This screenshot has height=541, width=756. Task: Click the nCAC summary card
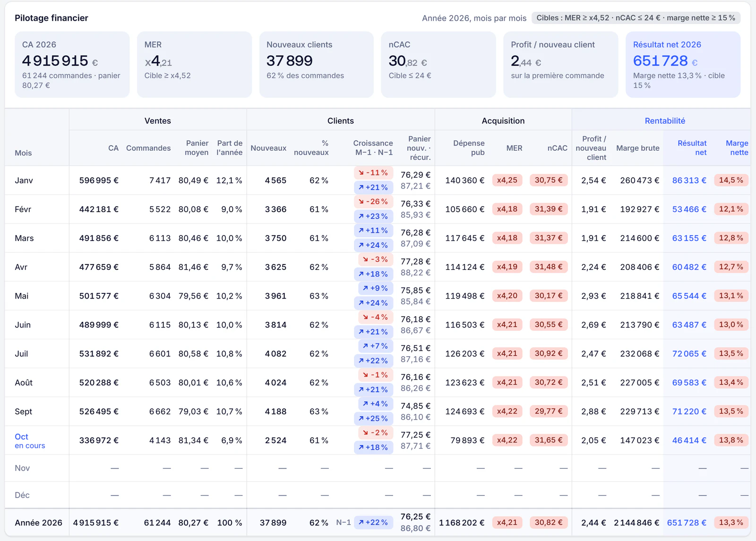438,65
